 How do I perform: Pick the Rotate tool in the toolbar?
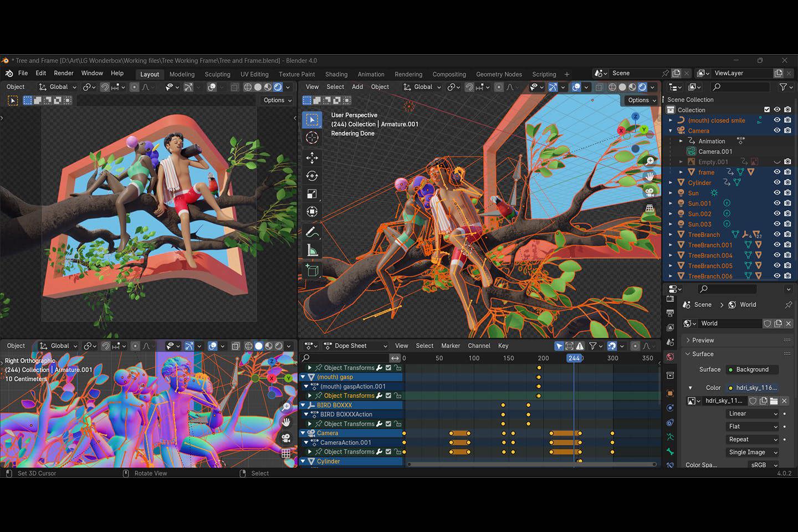tap(313, 176)
